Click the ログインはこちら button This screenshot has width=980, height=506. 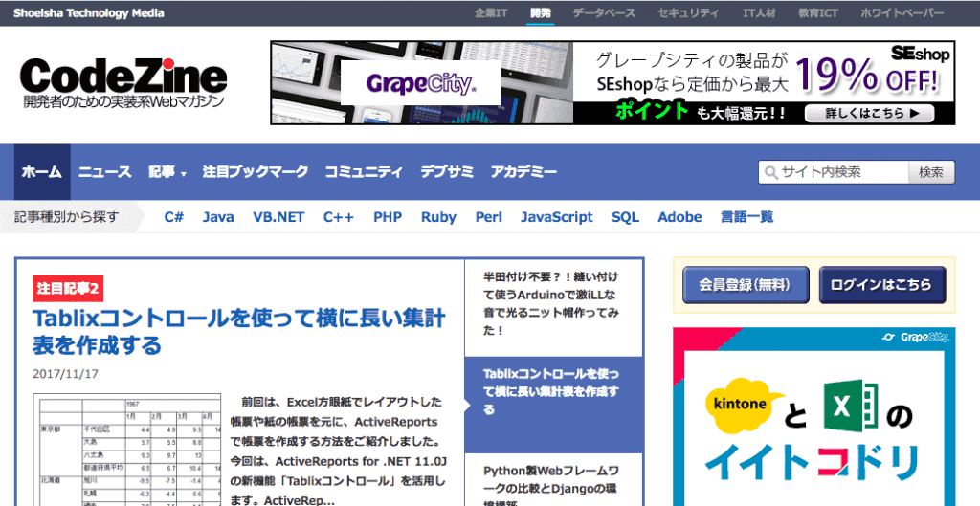pyautogui.click(x=881, y=285)
